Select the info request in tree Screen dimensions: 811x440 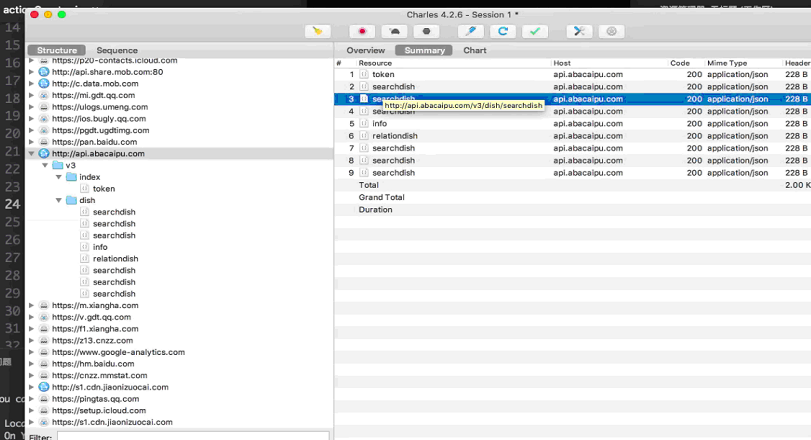(100, 247)
